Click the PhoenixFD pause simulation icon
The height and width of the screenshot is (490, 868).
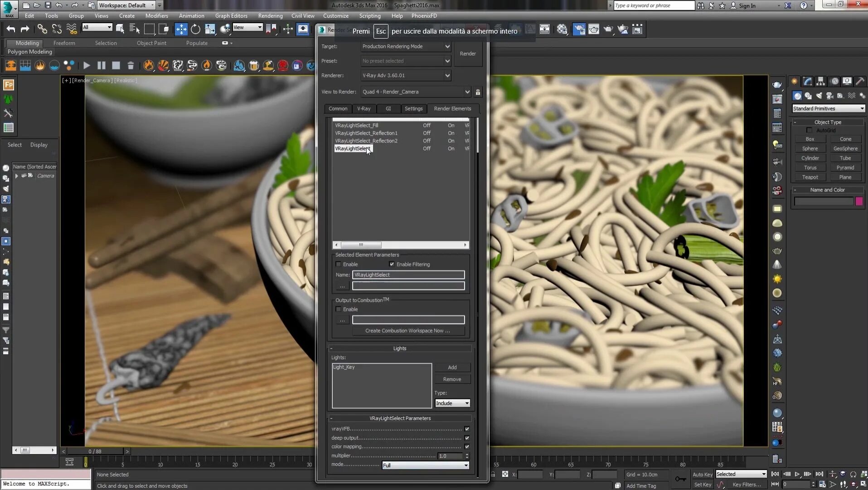coord(102,66)
